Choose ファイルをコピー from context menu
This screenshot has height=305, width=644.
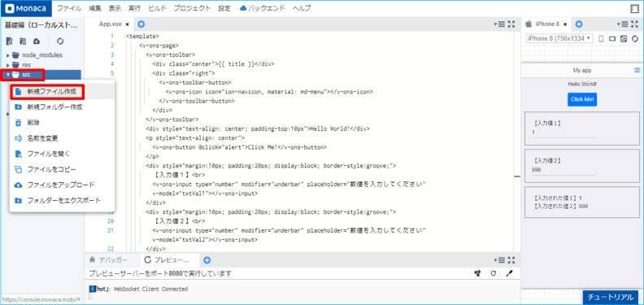point(62,169)
